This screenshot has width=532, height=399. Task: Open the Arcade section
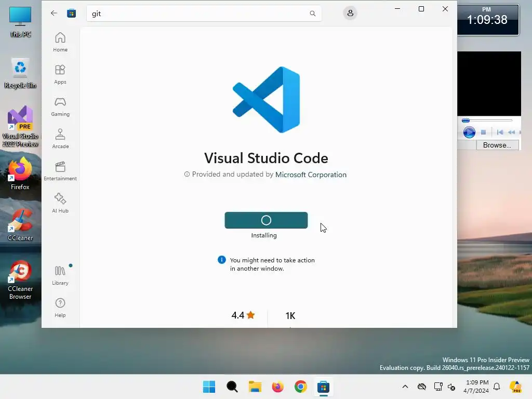coord(60,139)
